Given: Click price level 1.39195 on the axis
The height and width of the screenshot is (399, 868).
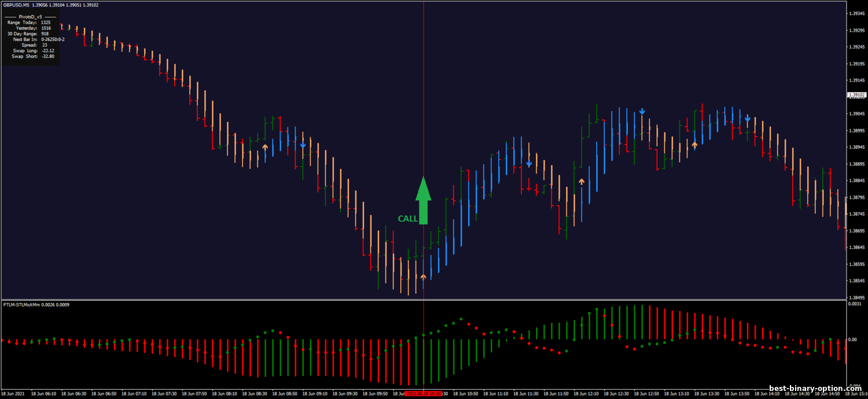Looking at the screenshot, I should [856, 63].
